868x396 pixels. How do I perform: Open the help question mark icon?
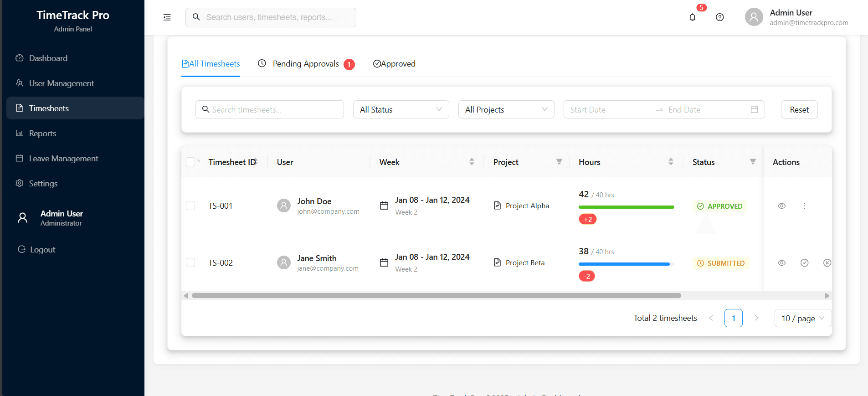pos(719,17)
